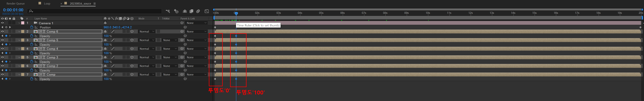This screenshot has width=644, height=101.
Task: Click the Mode column header
Action: point(142,18)
